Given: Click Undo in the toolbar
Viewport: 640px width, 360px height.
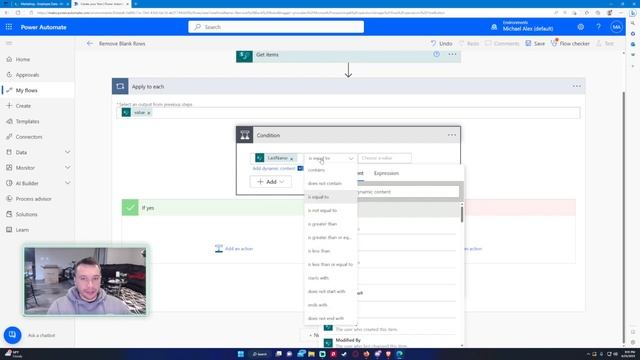Looking at the screenshot, I should click(x=441, y=43).
